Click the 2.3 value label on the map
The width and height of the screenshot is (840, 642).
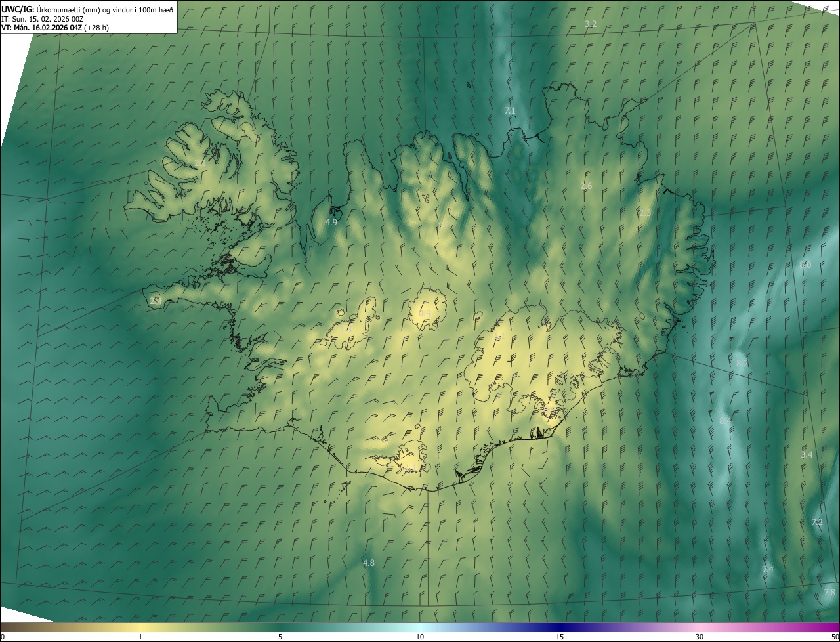pyautogui.click(x=645, y=213)
